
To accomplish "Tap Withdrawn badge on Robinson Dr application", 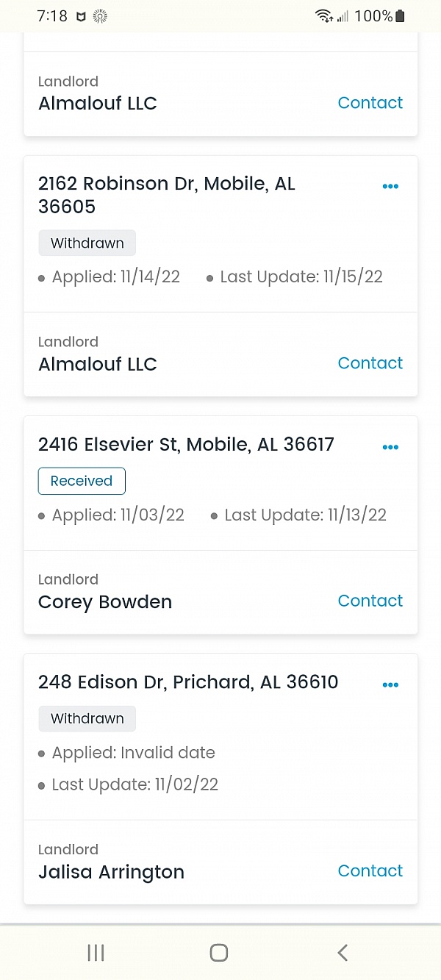I will coord(87,243).
